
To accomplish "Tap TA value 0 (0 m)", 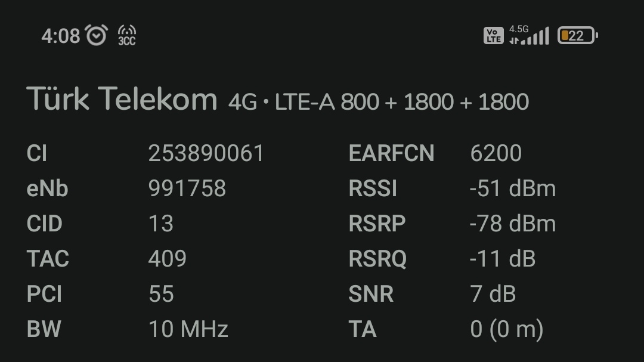I will point(507,330).
